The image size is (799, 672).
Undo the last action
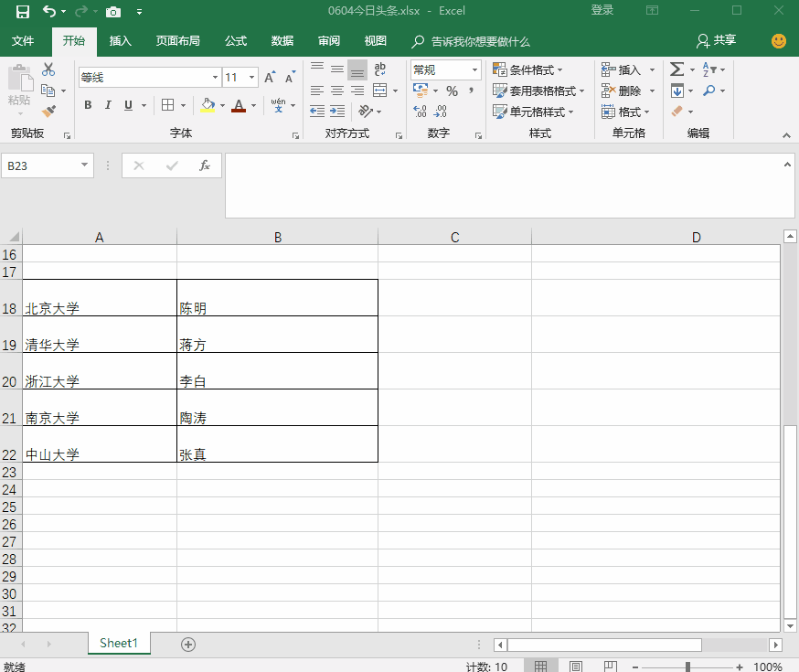[49, 11]
